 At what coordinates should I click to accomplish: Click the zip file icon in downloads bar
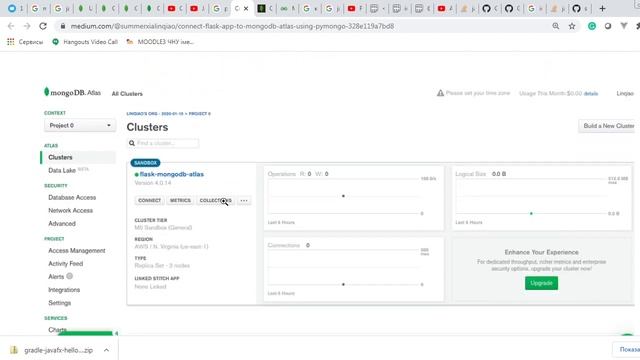pos(14,350)
